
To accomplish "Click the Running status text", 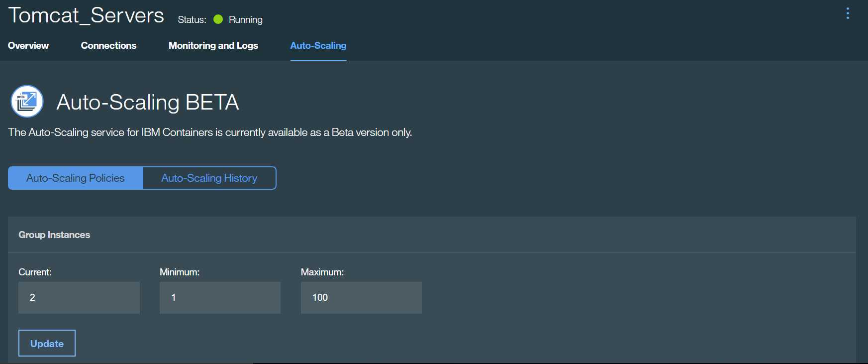I will (x=246, y=20).
